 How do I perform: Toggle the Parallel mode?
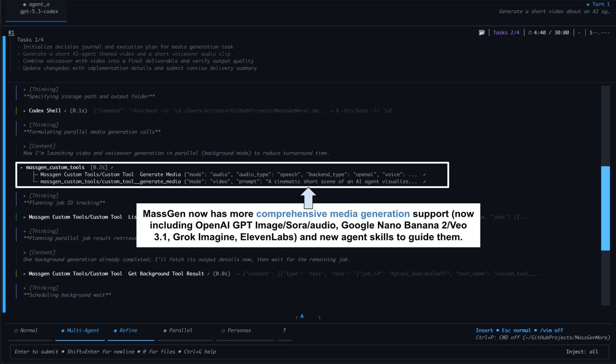click(x=178, y=331)
